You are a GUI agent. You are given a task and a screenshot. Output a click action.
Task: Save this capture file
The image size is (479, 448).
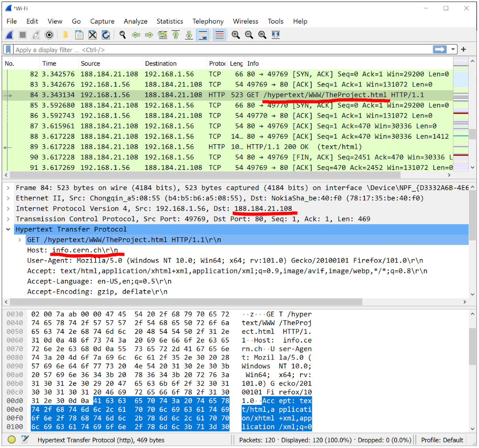click(79, 35)
